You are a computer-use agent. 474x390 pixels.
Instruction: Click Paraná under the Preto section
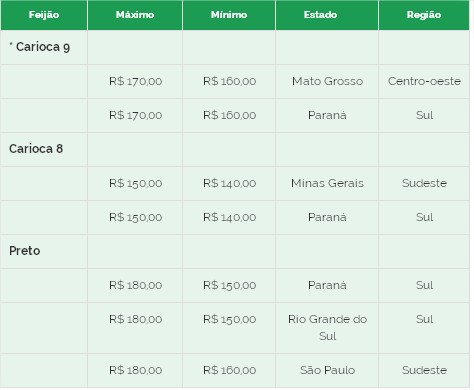tap(327, 285)
